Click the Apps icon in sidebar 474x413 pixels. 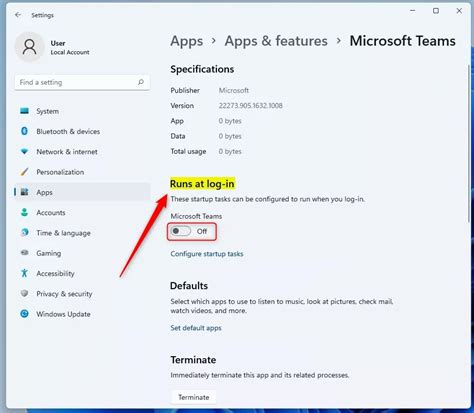click(x=24, y=192)
